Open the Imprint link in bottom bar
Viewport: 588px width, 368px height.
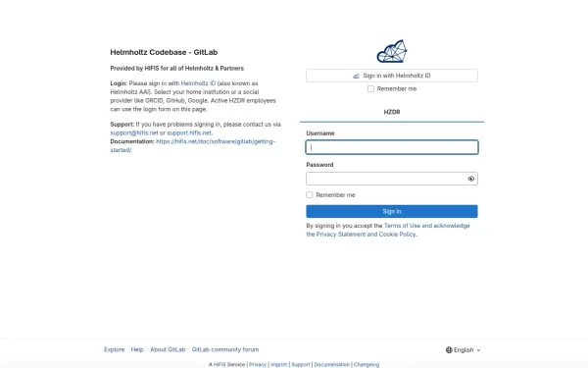(x=279, y=365)
